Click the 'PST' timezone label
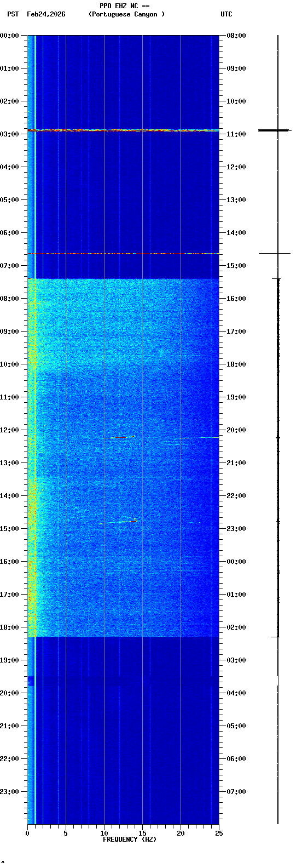The height and width of the screenshot is (868, 302). point(13,14)
